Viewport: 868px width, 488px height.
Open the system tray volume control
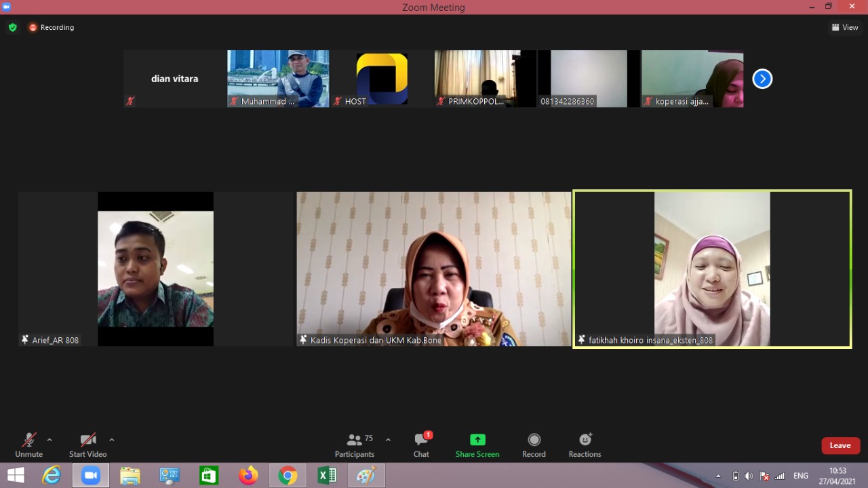749,476
